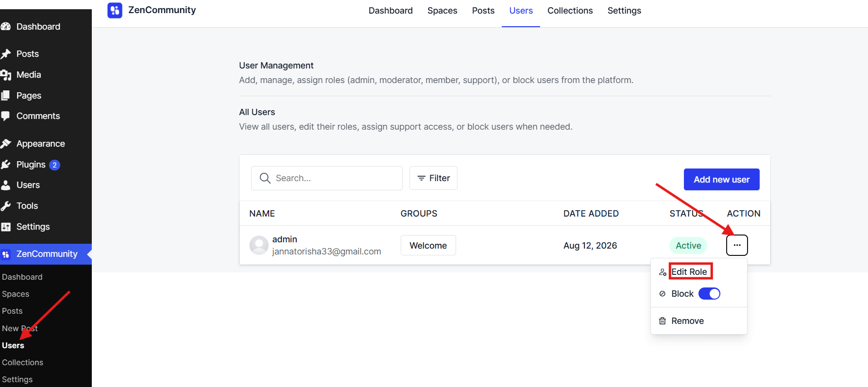Open Spaces in ZenCommunity sidebar submenu
The image size is (868, 387).
tap(16, 294)
